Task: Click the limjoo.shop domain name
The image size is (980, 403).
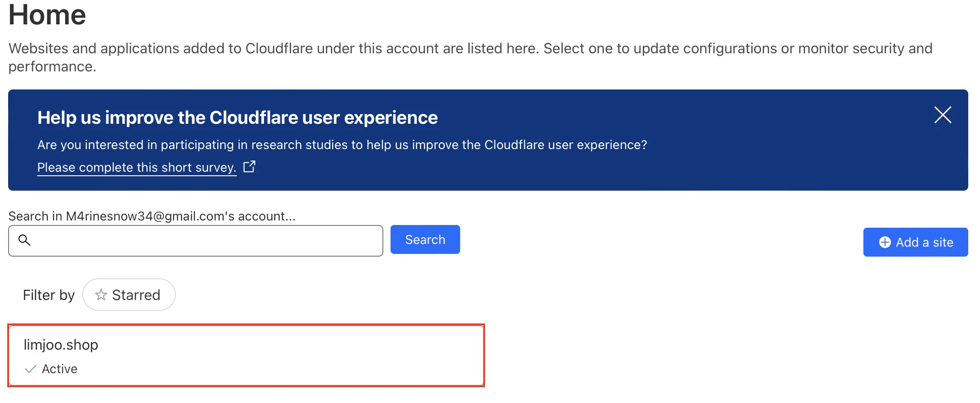Action: (x=61, y=345)
